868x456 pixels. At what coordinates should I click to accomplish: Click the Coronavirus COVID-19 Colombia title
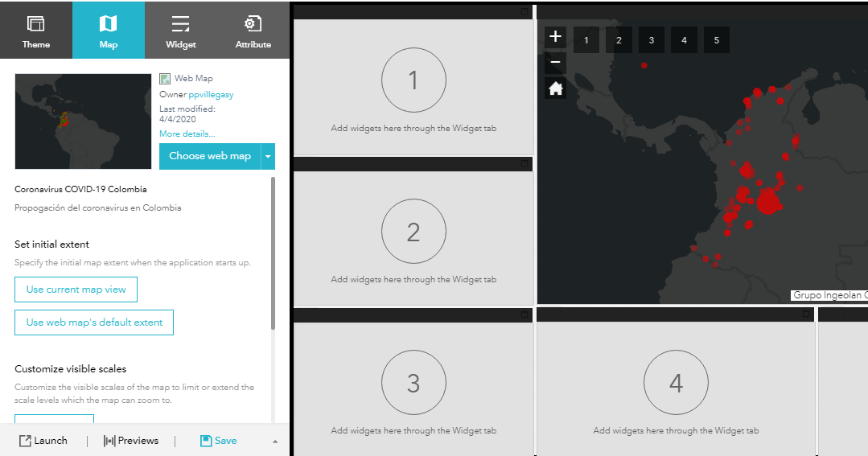point(80,189)
